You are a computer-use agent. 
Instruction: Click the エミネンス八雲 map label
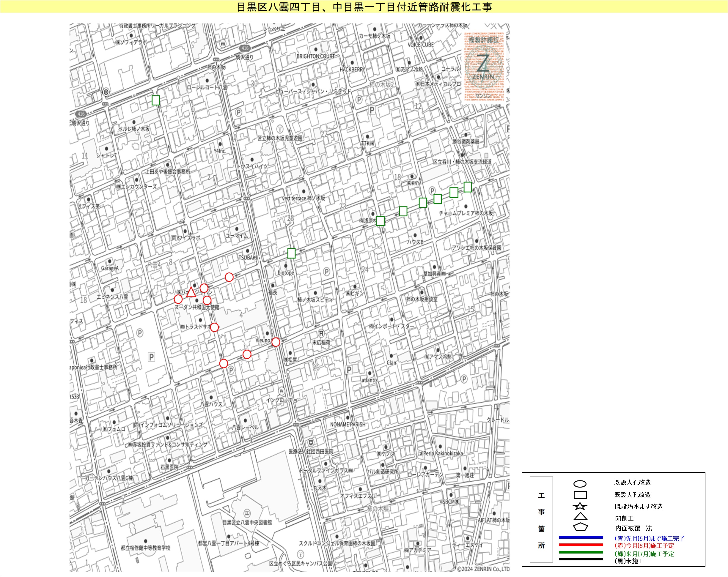pyautogui.click(x=112, y=297)
